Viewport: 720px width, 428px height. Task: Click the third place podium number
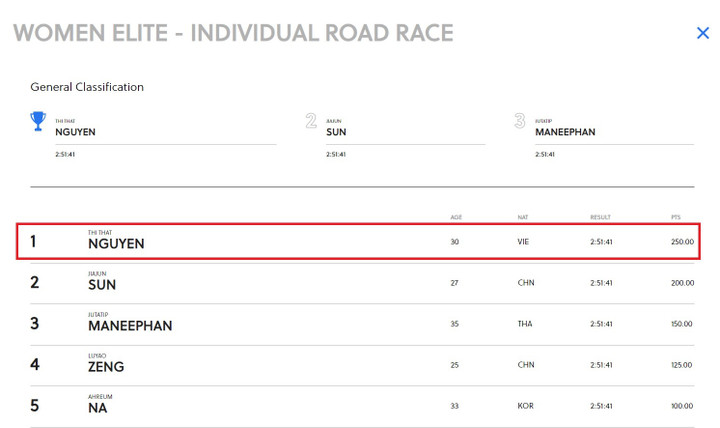519,121
